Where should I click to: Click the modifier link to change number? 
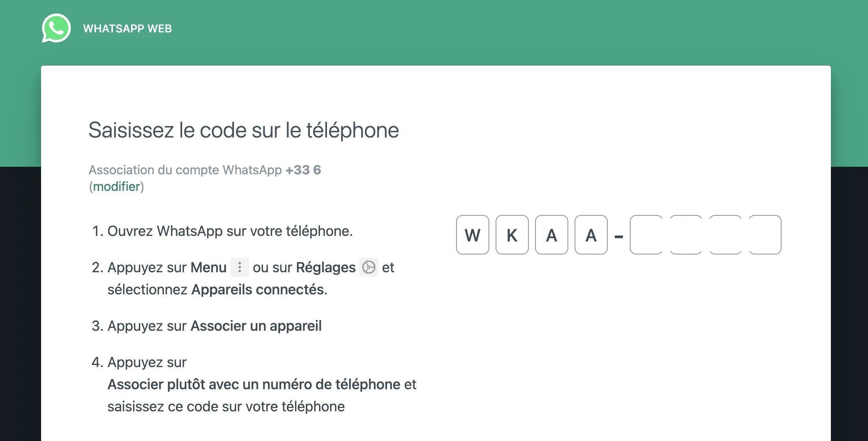(116, 186)
